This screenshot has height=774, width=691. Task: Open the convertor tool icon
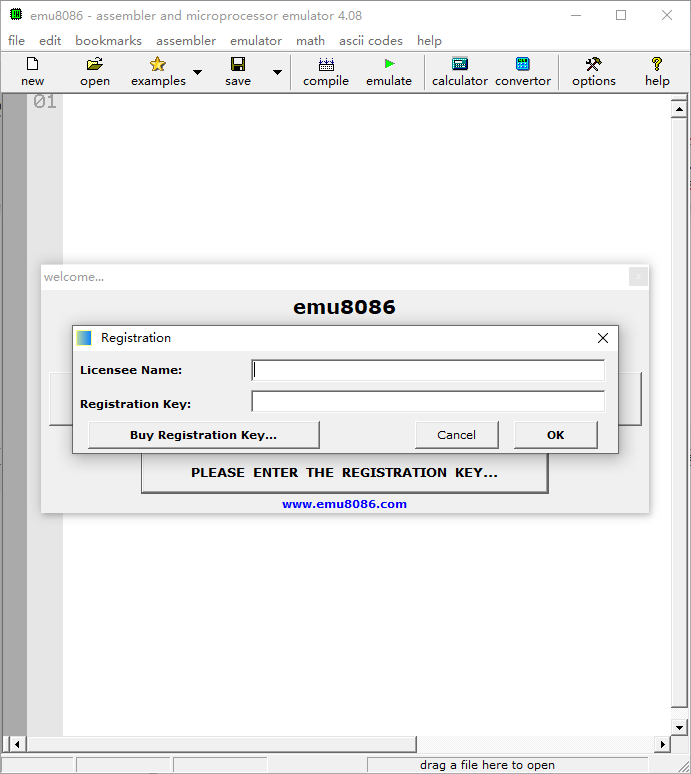pos(522,64)
